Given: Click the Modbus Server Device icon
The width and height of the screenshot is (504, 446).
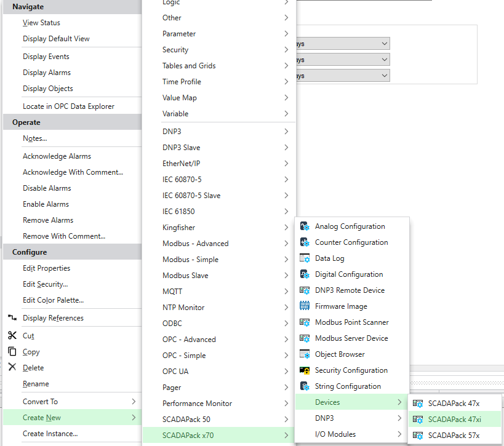Looking at the screenshot, I should (x=305, y=338).
